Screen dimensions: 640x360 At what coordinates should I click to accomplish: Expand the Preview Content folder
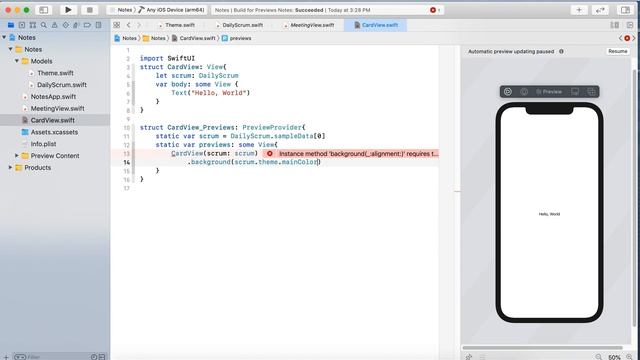[17, 156]
